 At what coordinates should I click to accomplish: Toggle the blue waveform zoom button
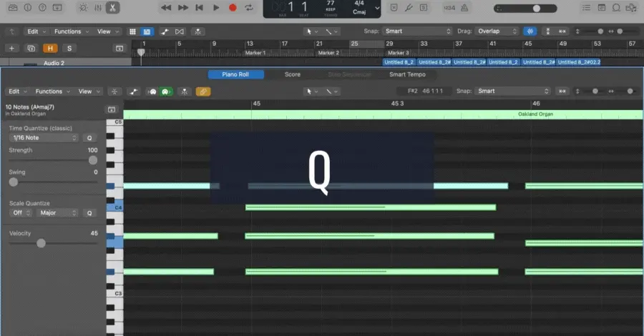(530, 31)
